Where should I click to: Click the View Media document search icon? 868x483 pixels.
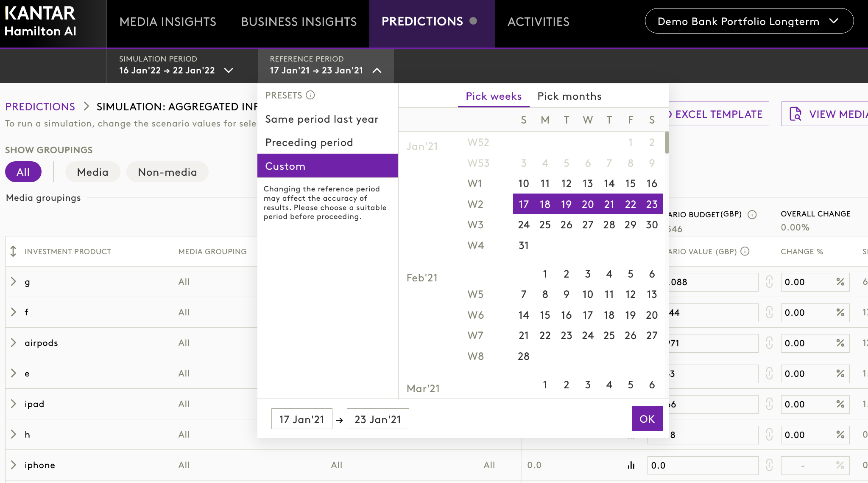(x=795, y=114)
